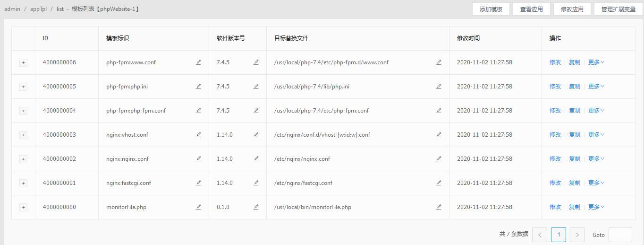Open 管理扩展变量 button
Screen dimensions: 644x245
click(x=618, y=9)
